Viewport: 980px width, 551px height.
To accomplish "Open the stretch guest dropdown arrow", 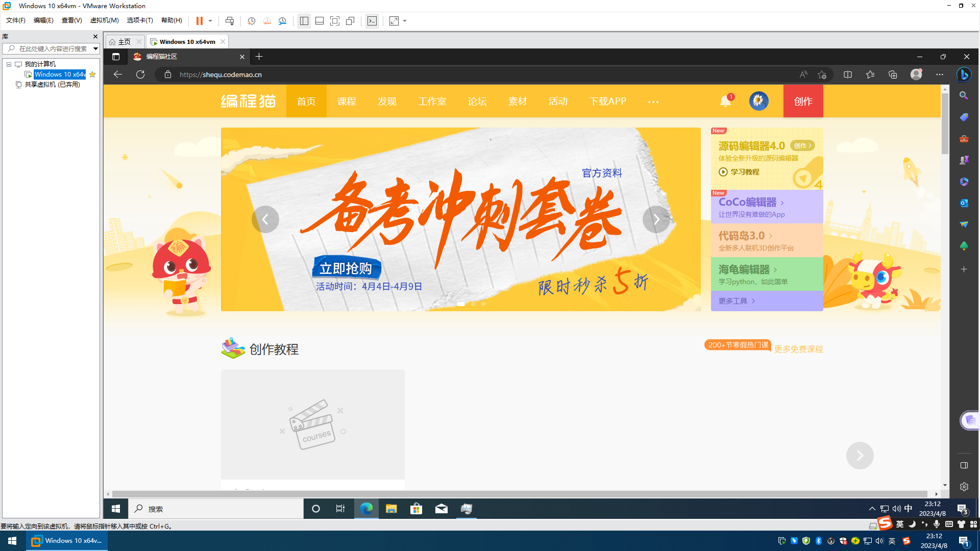I will tap(405, 21).
